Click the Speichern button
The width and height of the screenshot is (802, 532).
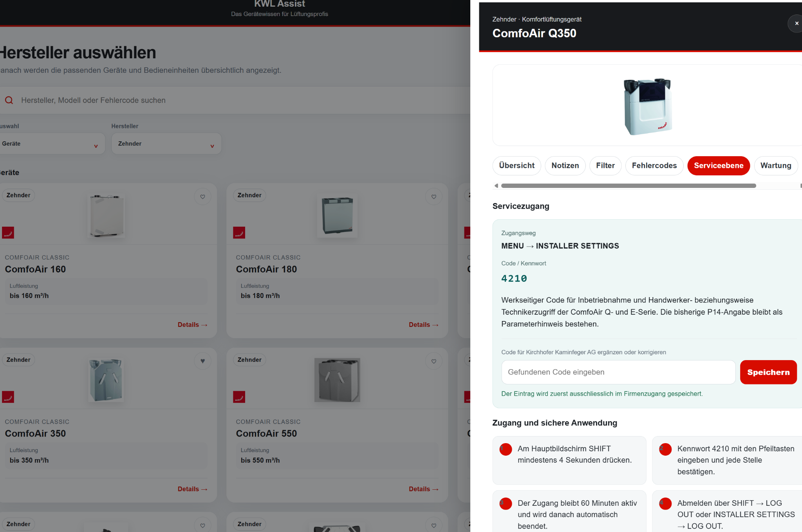click(768, 372)
